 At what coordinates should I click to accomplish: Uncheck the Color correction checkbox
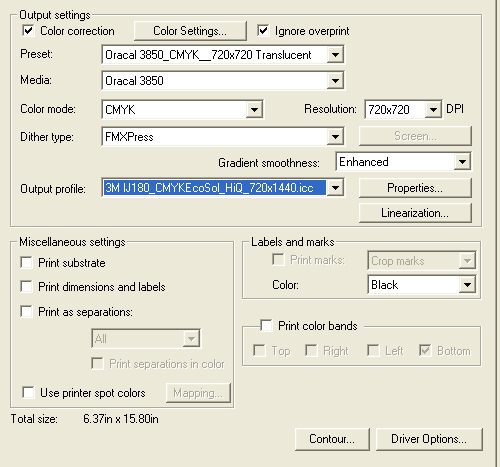pyautogui.click(x=28, y=31)
